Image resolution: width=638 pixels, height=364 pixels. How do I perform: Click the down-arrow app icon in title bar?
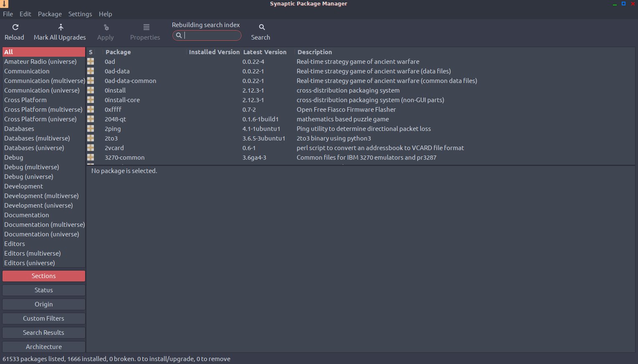4,4
